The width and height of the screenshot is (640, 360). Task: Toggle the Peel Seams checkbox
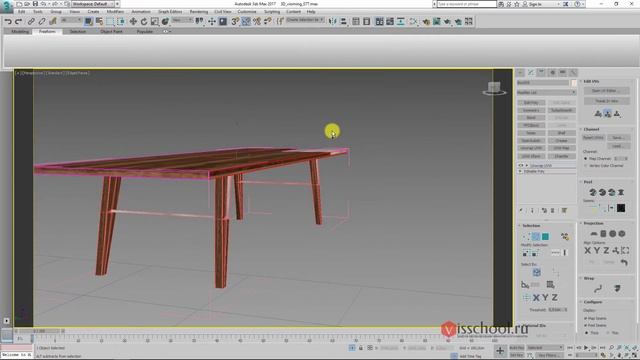[x=586, y=325]
